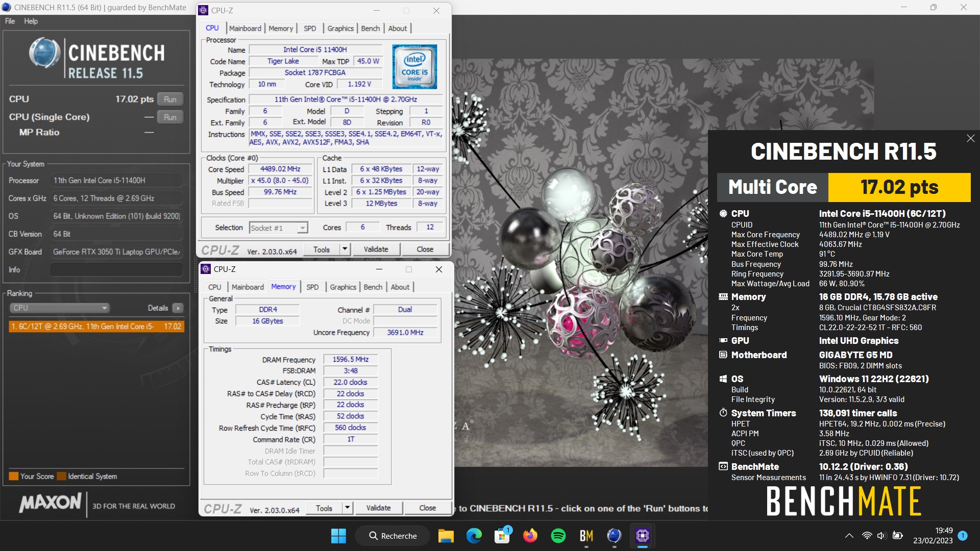
Task: Switch to CPU-Z taskbar icon
Action: pyautogui.click(x=642, y=536)
